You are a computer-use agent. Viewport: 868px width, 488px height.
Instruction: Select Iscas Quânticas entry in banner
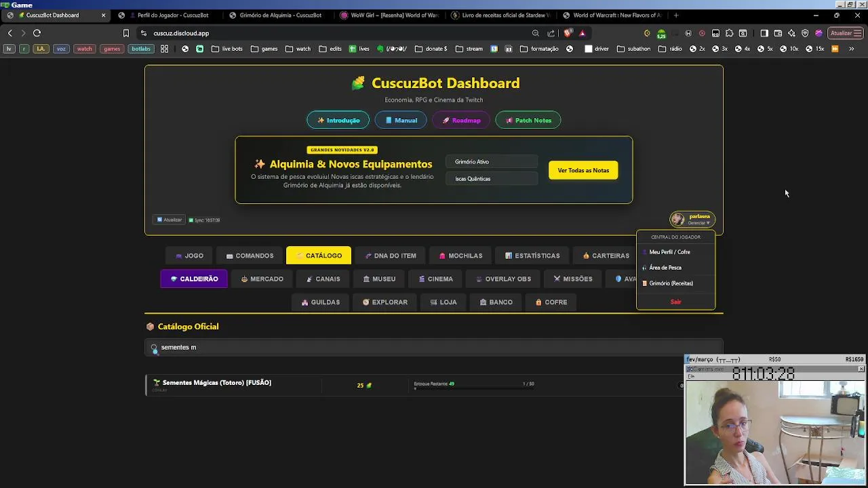click(x=492, y=178)
